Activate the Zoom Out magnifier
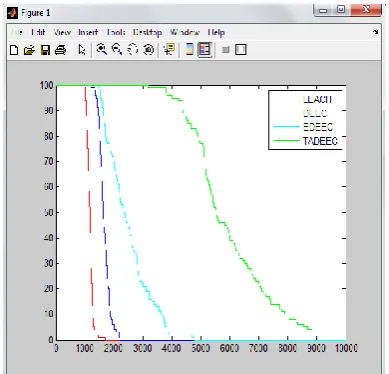The image size is (389, 374). [117, 50]
